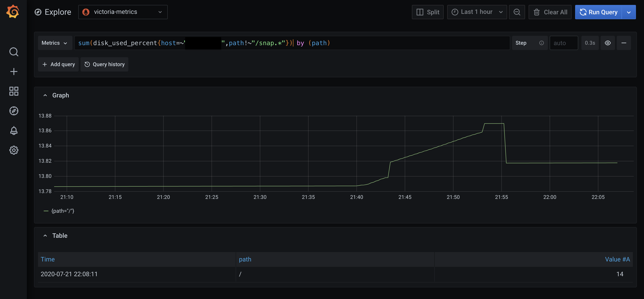Click the zoom out time range icon
The width and height of the screenshot is (644, 299).
pyautogui.click(x=517, y=12)
